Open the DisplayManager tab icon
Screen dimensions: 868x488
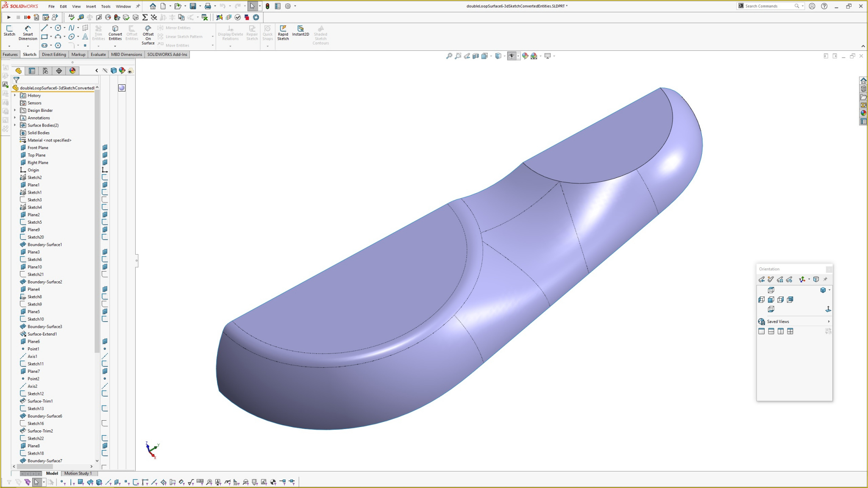click(72, 71)
